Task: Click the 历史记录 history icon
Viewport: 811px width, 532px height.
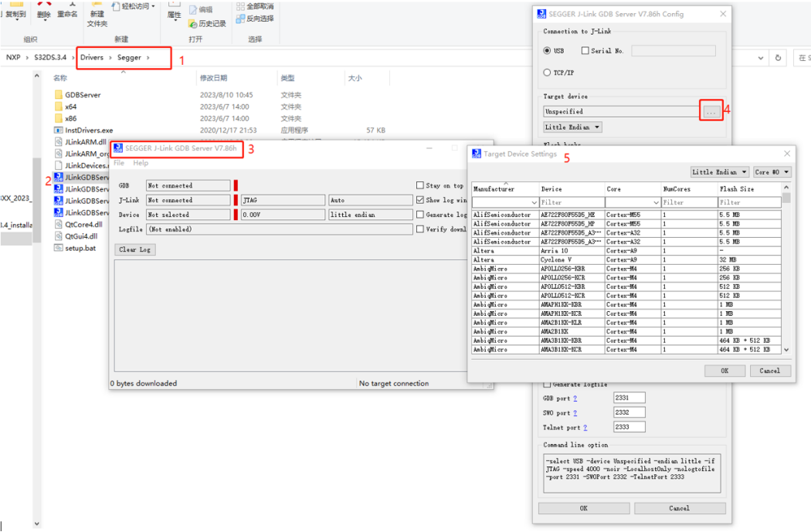Action: pyautogui.click(x=192, y=23)
